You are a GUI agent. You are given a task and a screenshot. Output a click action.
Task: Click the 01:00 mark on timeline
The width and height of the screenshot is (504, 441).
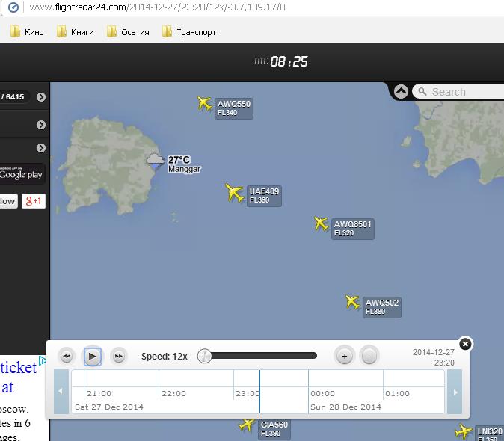pos(397,393)
